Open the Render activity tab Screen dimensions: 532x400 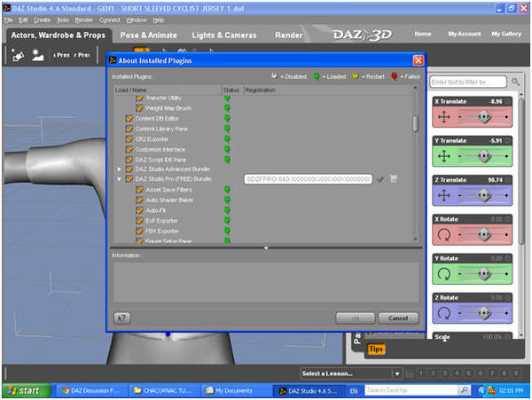[x=289, y=35]
